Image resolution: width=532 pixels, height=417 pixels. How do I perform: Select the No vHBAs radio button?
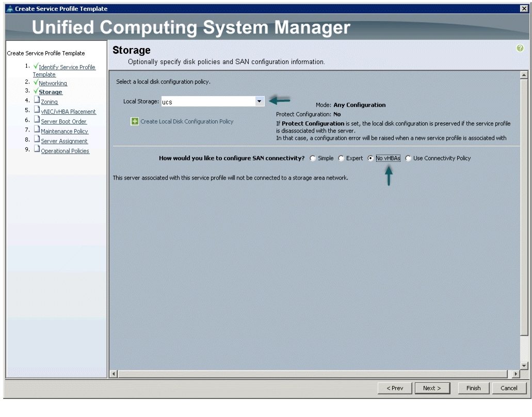coord(370,158)
